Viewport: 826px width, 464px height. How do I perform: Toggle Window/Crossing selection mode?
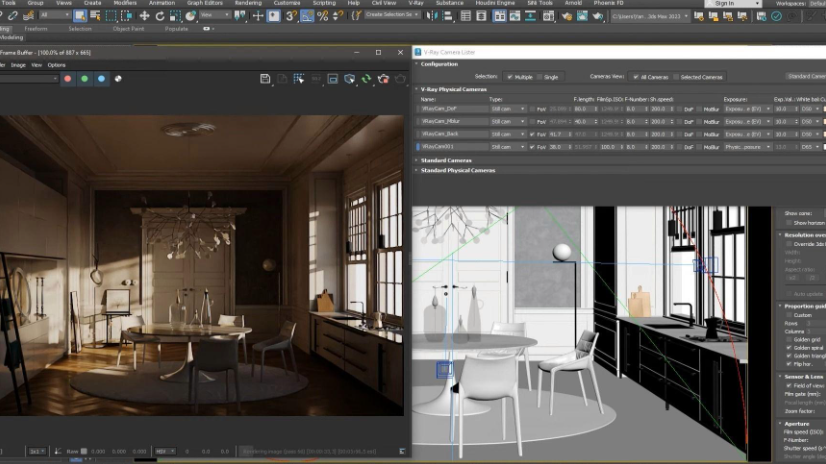126,16
